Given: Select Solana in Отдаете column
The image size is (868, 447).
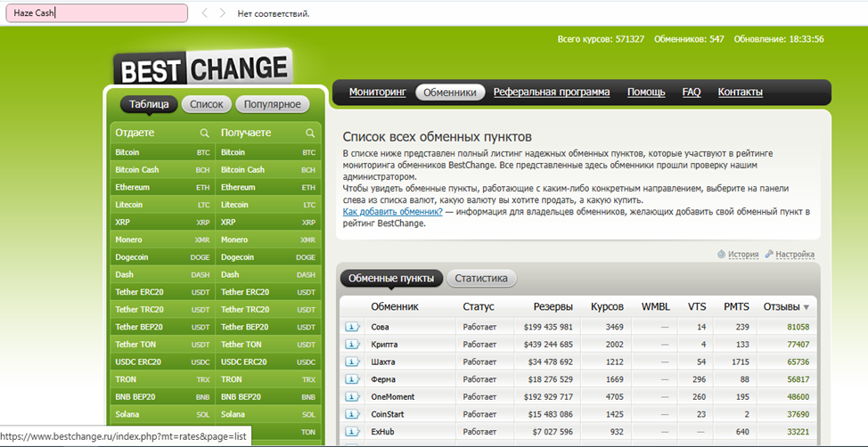Looking at the screenshot, I should pos(163,414).
